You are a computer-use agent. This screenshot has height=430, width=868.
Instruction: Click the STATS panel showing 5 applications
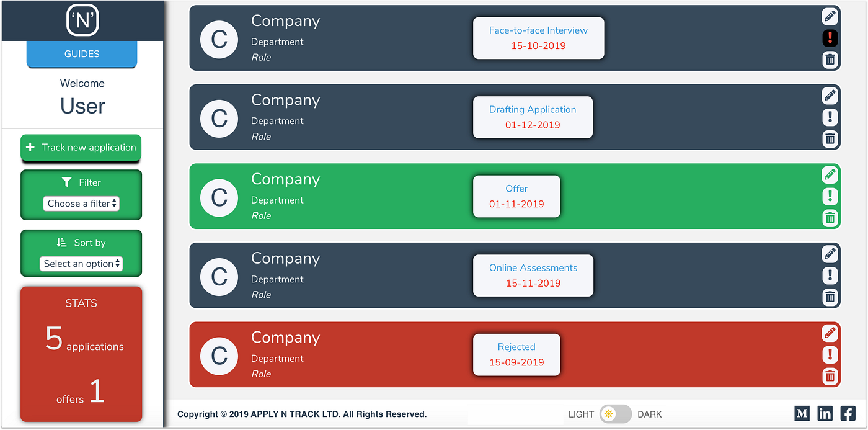tap(81, 354)
